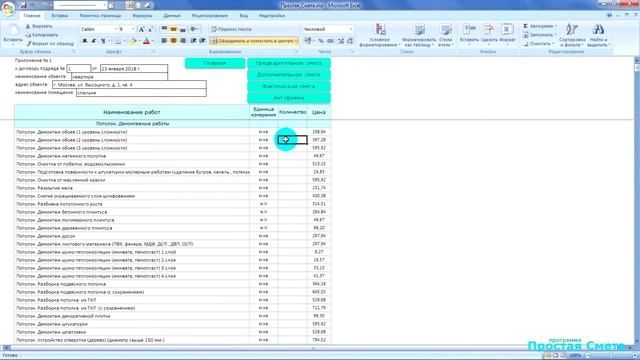
Task: Toggle Align Text Left
Action: (x=164, y=41)
